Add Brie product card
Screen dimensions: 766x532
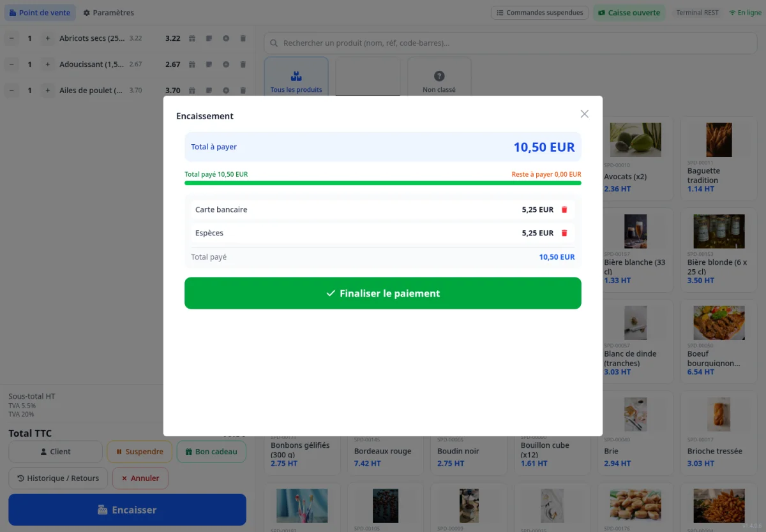pyautogui.click(x=635, y=433)
